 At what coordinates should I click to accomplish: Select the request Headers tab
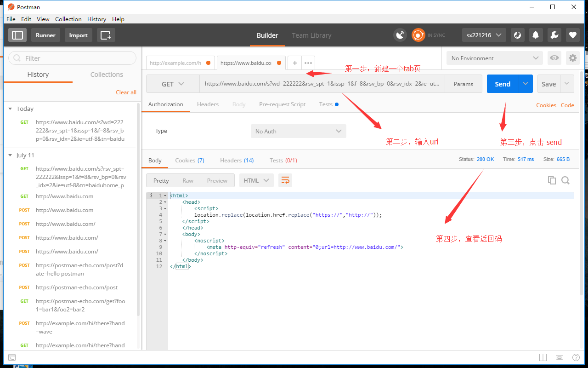coord(208,104)
